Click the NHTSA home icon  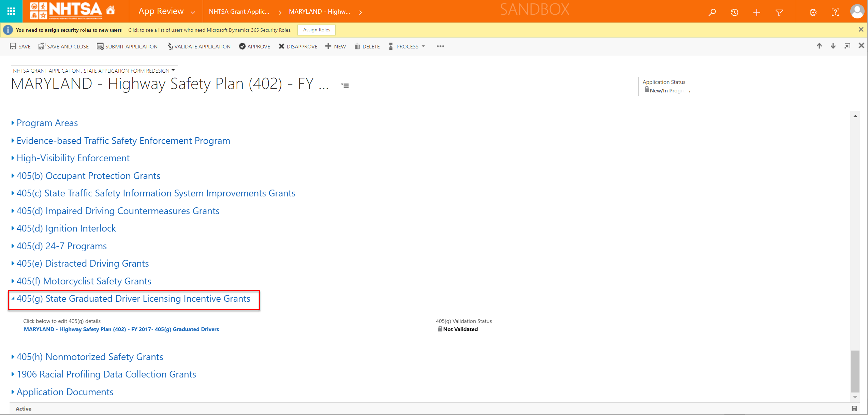110,10
